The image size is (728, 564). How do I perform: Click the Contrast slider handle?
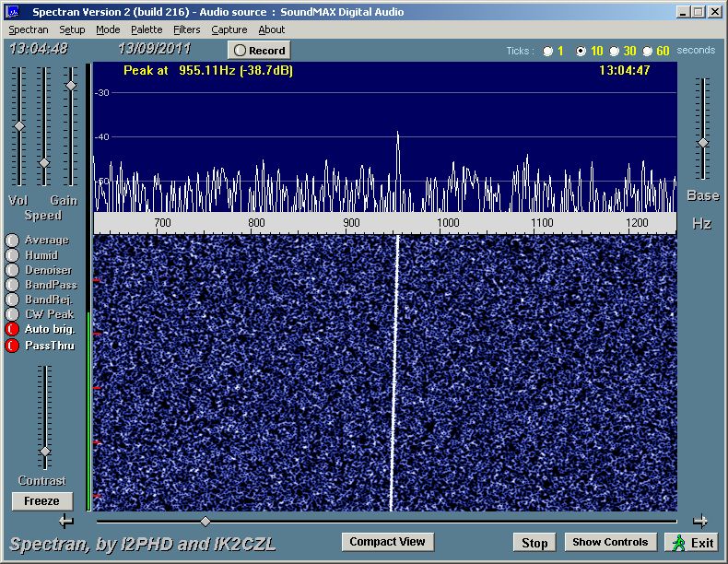coord(44,452)
